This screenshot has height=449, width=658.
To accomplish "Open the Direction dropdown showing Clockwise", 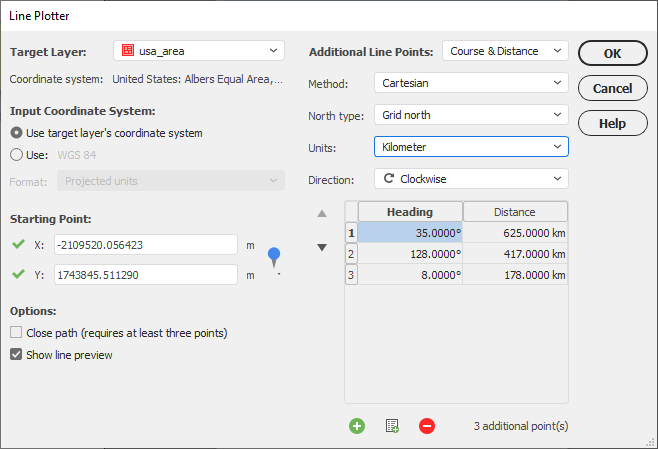I will [x=471, y=179].
